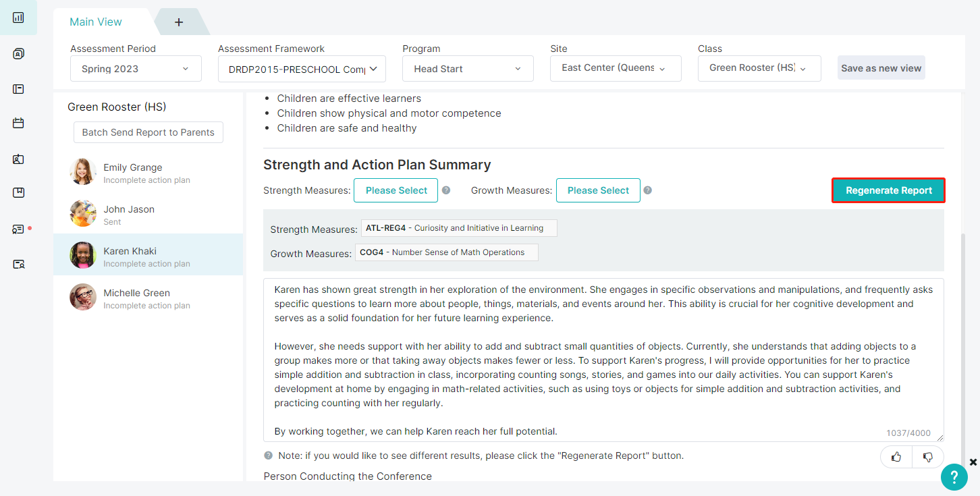Open the Class Green Rooster dropdown
This screenshot has height=496, width=980.
coord(759,68)
